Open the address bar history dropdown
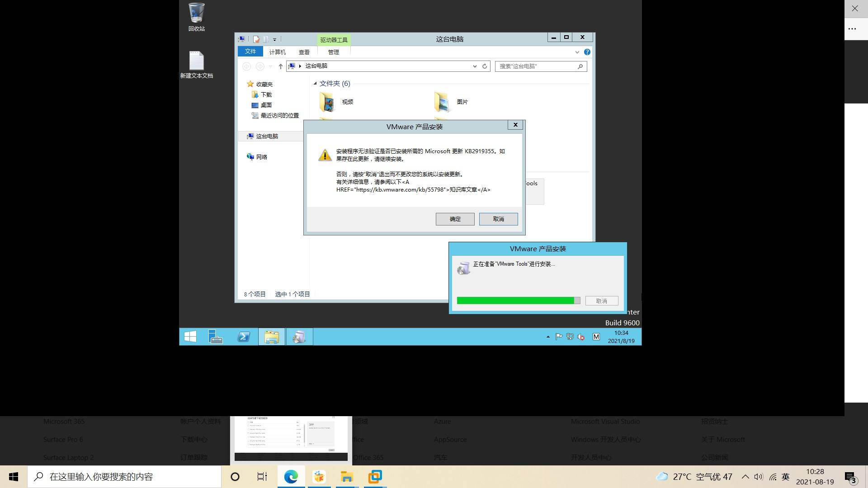Image resolution: width=868 pixels, height=488 pixels. [475, 66]
